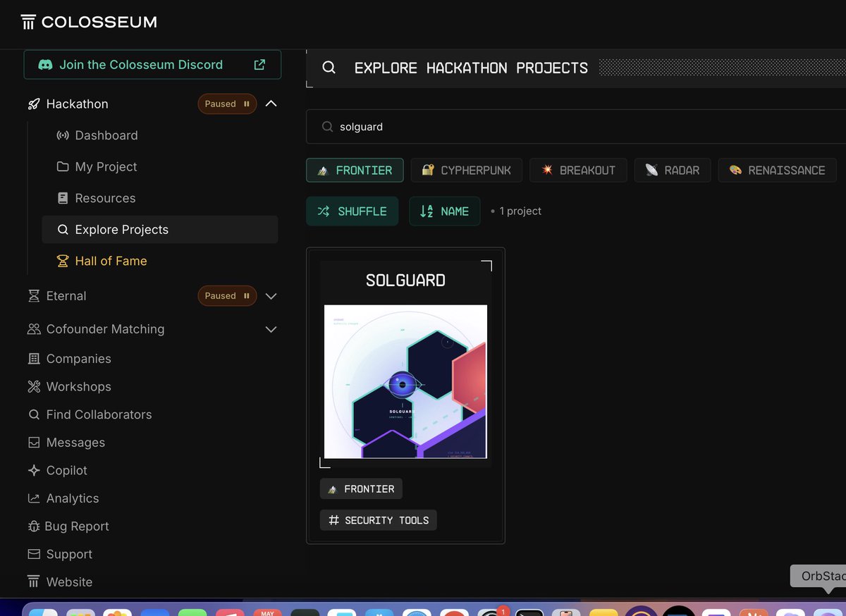This screenshot has height=616, width=846.
Task: Toggle the RADAR hackathon filter
Action: (673, 170)
